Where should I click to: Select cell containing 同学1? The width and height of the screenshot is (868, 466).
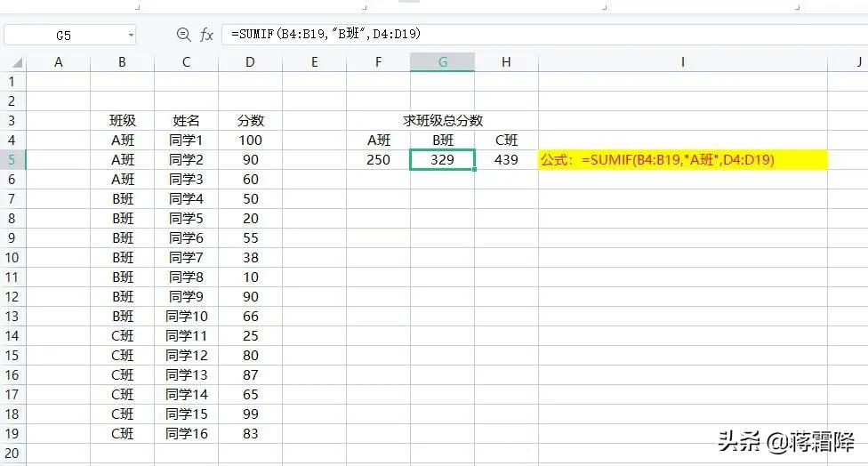[186, 141]
